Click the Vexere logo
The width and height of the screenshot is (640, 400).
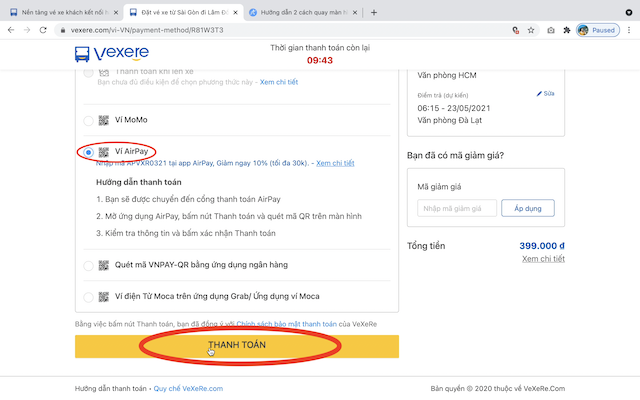click(x=112, y=53)
